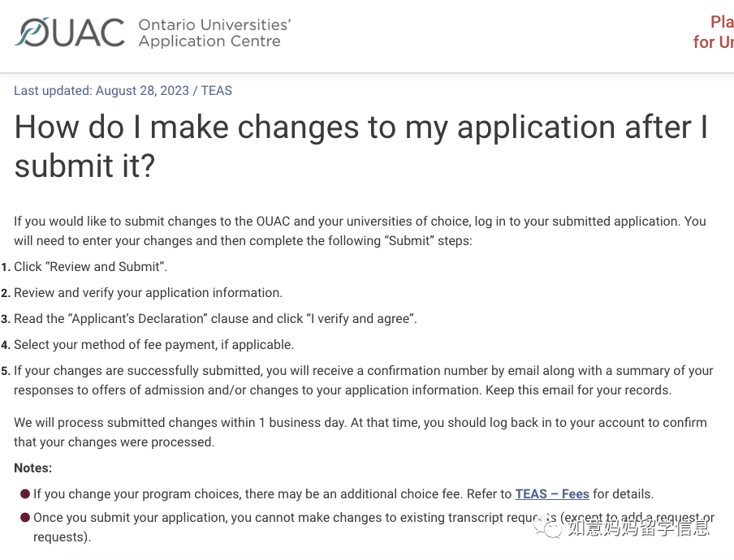Click the TEAS category label

216,90
